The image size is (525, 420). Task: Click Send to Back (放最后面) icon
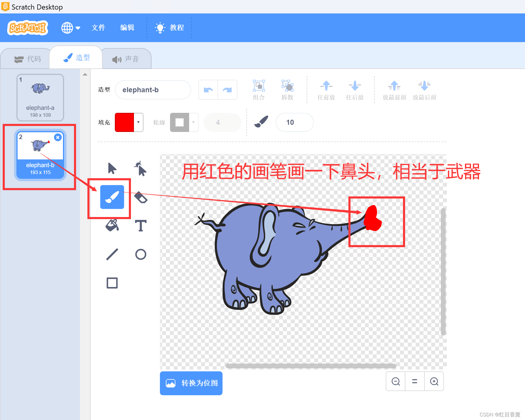(x=424, y=86)
